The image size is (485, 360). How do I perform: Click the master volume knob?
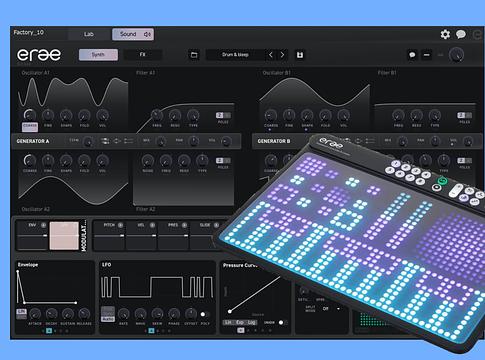click(x=456, y=55)
